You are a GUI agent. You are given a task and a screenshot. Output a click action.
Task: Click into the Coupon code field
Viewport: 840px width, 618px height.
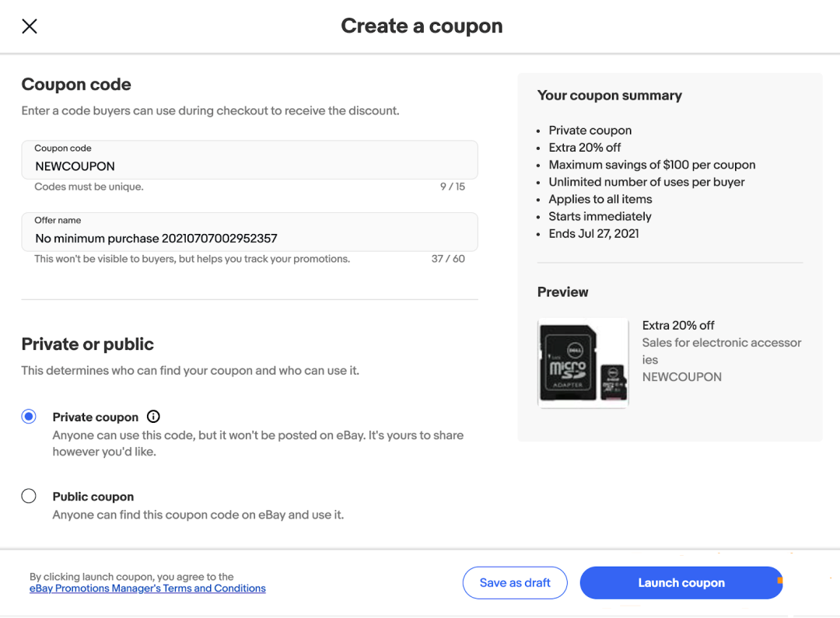pos(249,166)
